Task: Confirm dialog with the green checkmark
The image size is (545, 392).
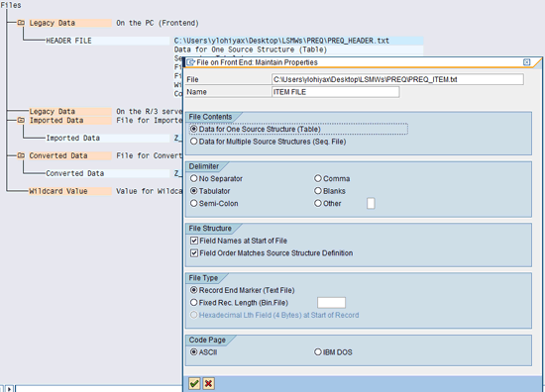Action: (194, 384)
